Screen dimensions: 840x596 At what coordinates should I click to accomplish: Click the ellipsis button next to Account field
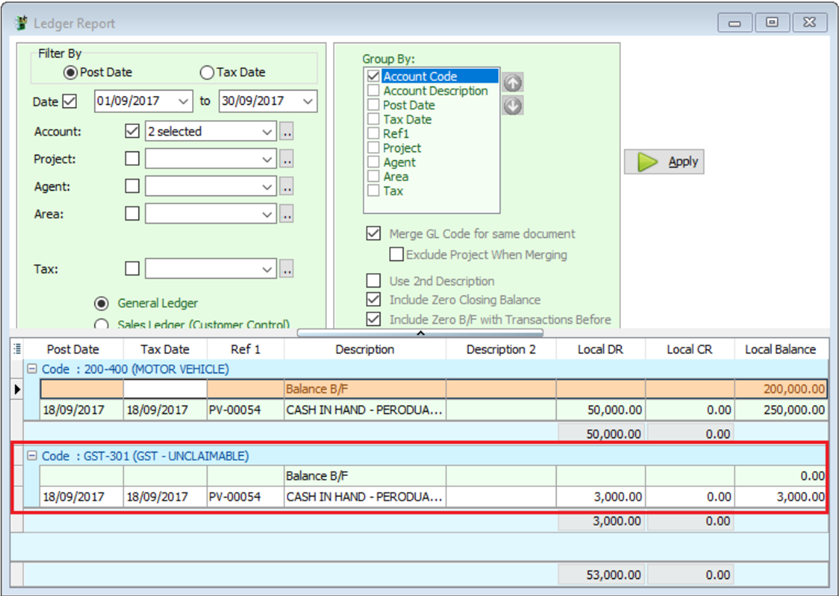tap(286, 132)
